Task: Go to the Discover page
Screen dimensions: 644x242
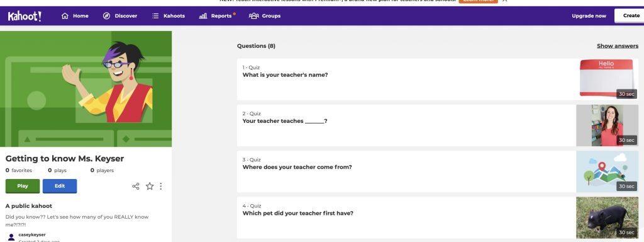Action: click(x=120, y=16)
